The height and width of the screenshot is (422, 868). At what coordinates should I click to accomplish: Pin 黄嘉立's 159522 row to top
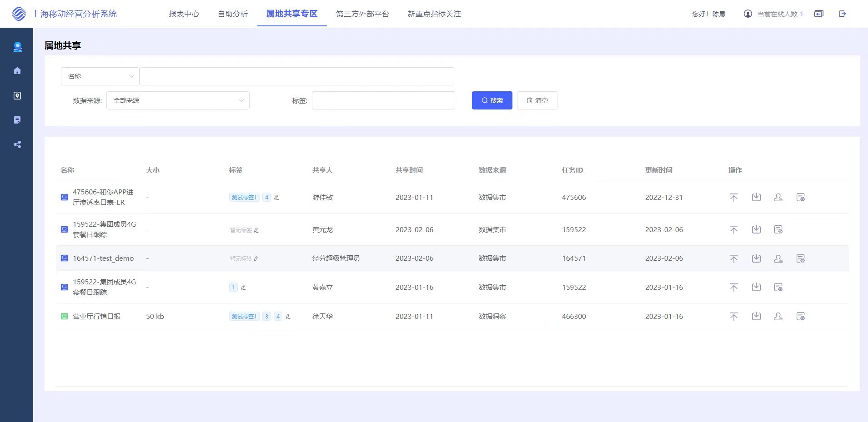(x=734, y=287)
